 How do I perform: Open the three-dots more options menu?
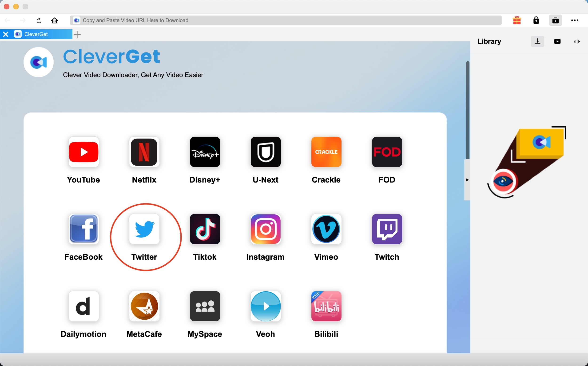click(x=575, y=20)
